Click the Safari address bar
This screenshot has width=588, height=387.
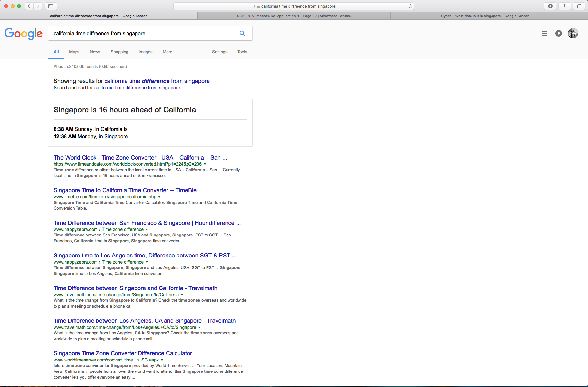[294, 6]
